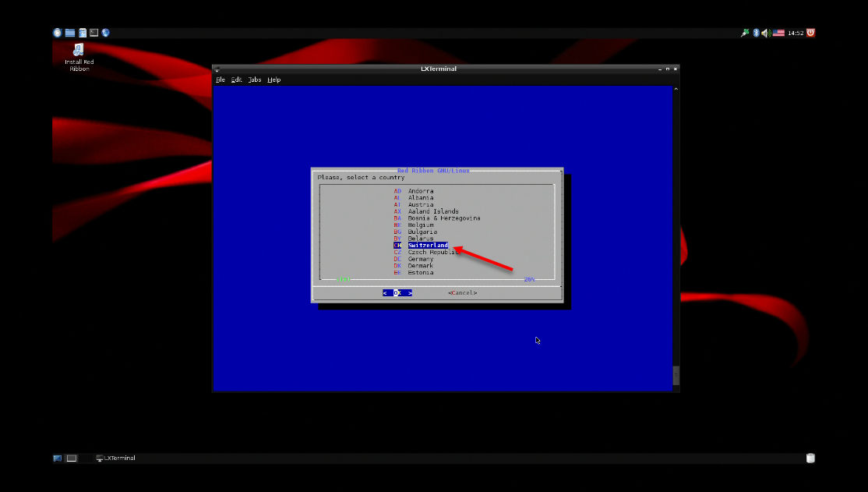This screenshot has width=868, height=492.
Task: Minimize the LXTerminal window
Action: 660,69
